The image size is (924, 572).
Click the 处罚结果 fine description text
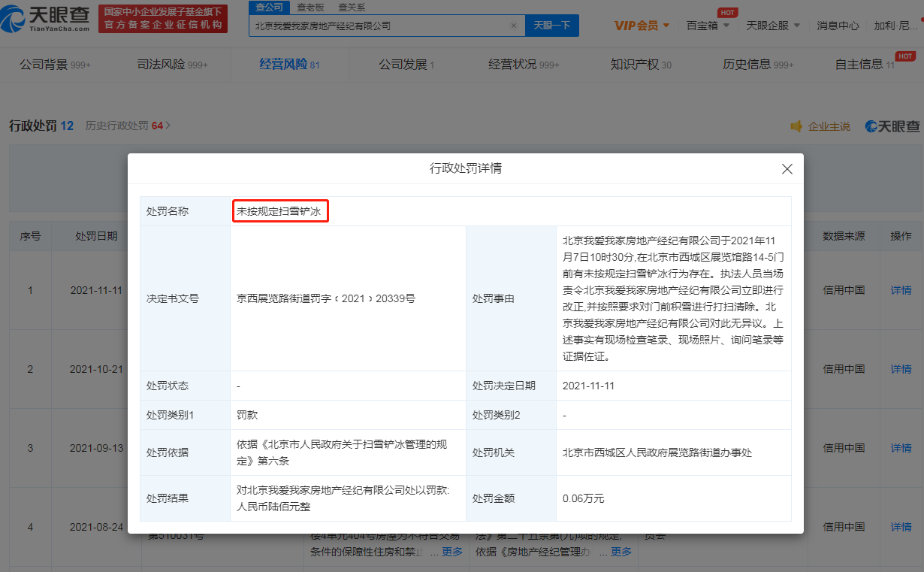pyautogui.click(x=343, y=498)
